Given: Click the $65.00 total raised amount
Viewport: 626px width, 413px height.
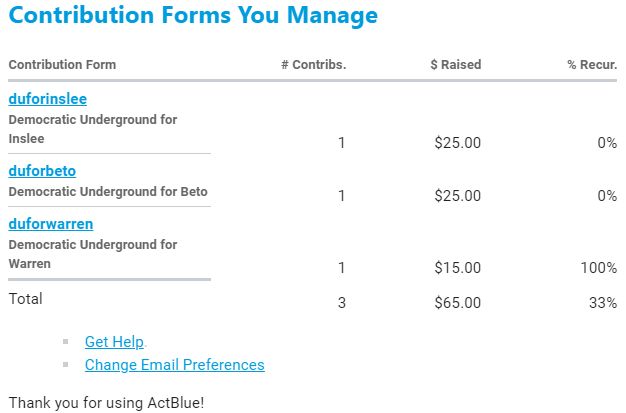Looking at the screenshot, I should (x=457, y=302).
